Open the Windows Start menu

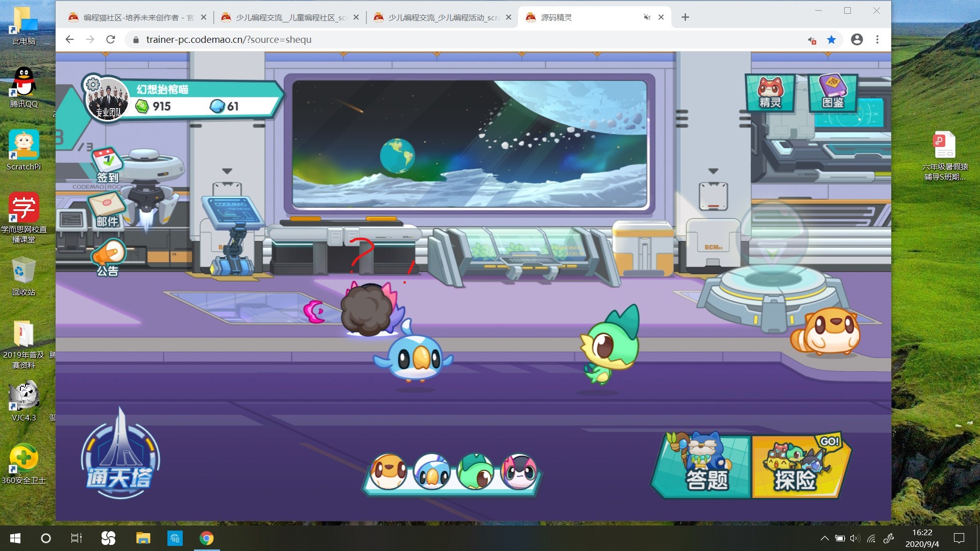pyautogui.click(x=15, y=538)
